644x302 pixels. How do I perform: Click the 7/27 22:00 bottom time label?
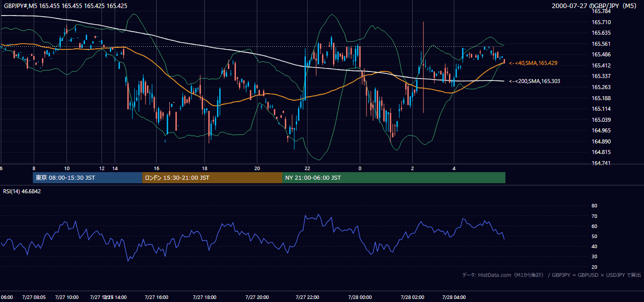[x=307, y=297]
